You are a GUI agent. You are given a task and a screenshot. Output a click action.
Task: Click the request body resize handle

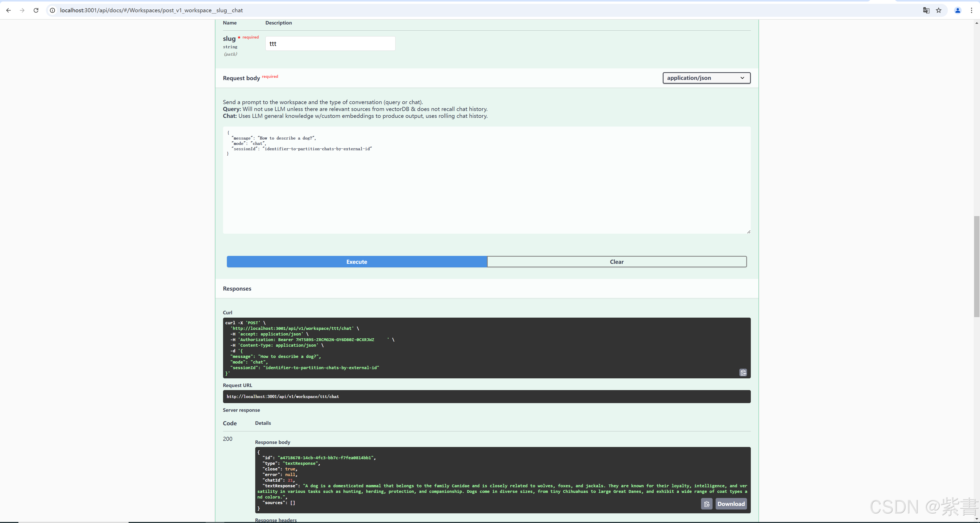(x=748, y=232)
